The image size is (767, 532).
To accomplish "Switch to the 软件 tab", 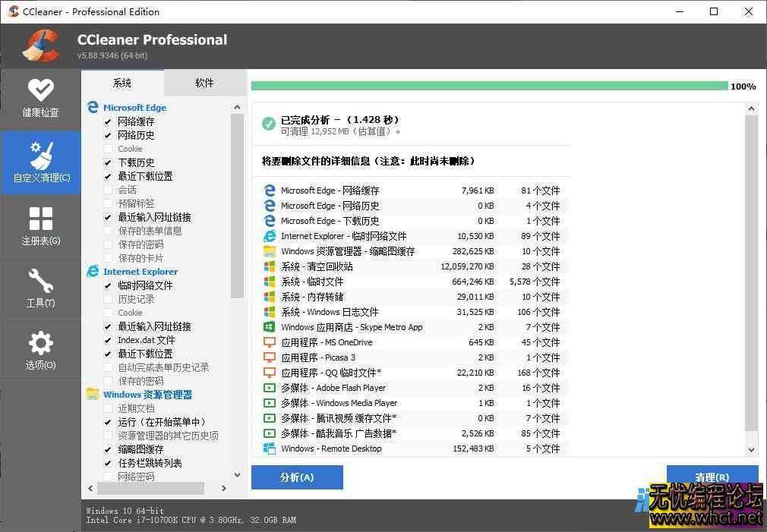I will pyautogui.click(x=204, y=83).
